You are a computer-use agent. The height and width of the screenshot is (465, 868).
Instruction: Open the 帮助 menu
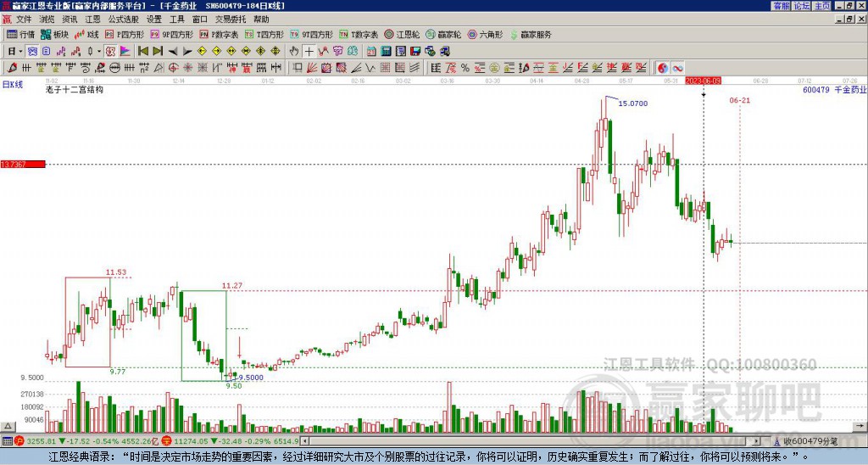261,20
